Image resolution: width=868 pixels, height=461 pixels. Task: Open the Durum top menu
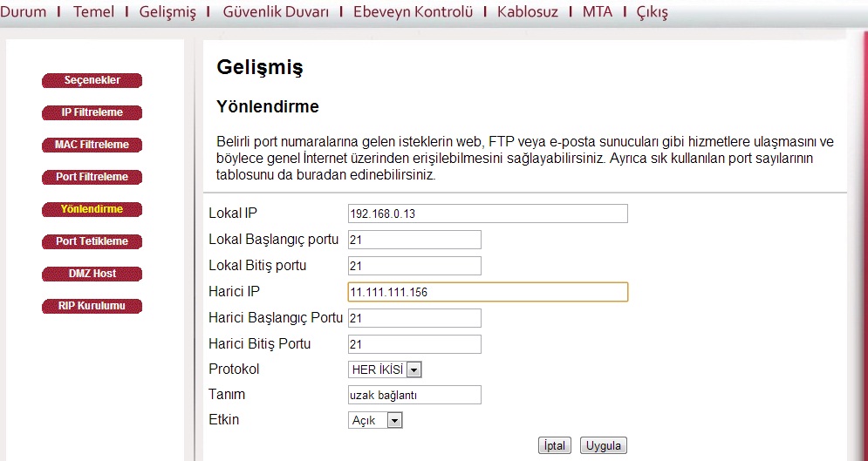tap(24, 12)
